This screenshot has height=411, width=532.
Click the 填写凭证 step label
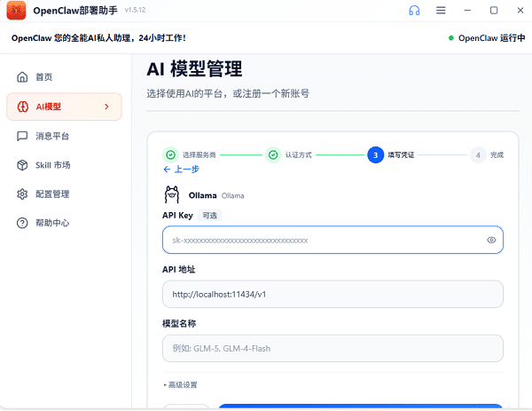pyautogui.click(x=401, y=154)
